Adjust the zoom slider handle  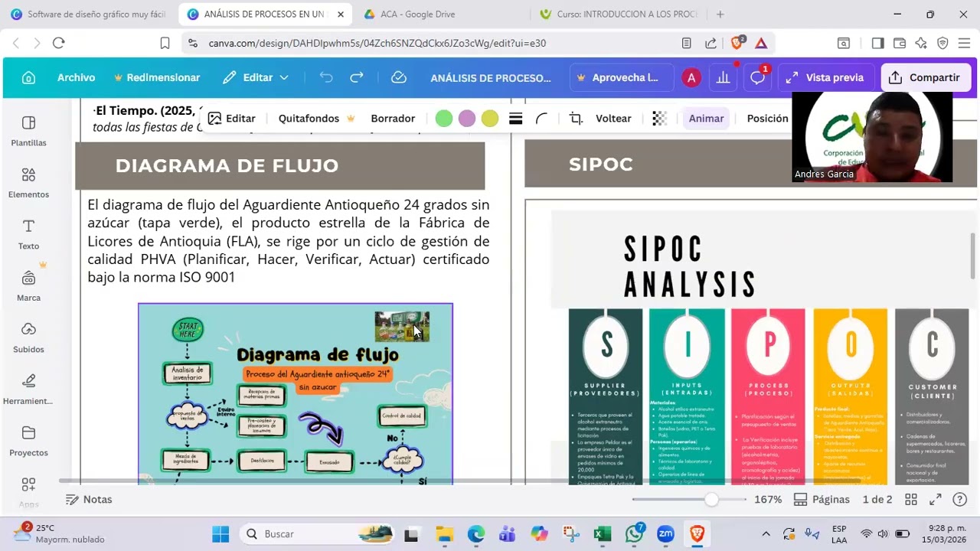(x=711, y=500)
